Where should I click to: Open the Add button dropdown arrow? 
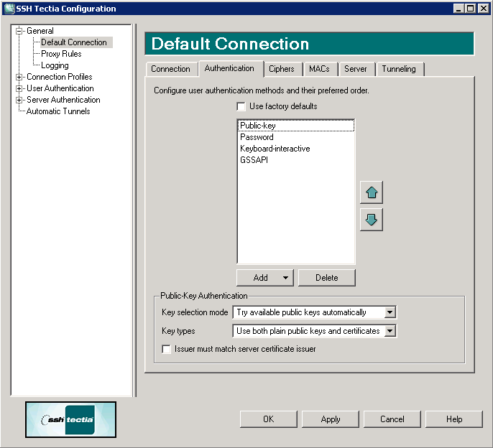pos(285,278)
